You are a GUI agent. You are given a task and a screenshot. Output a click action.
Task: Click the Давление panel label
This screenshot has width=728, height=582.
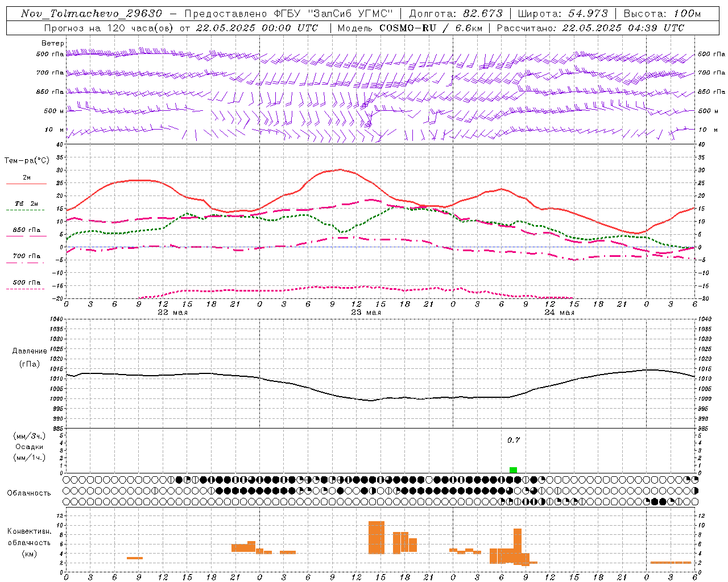(x=30, y=351)
